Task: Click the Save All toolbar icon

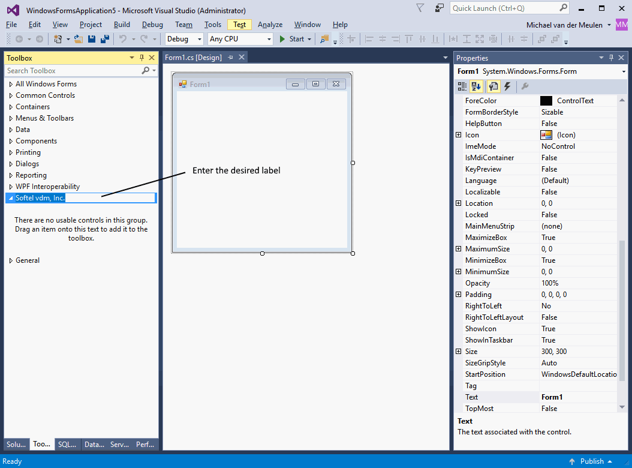Action: [105, 39]
